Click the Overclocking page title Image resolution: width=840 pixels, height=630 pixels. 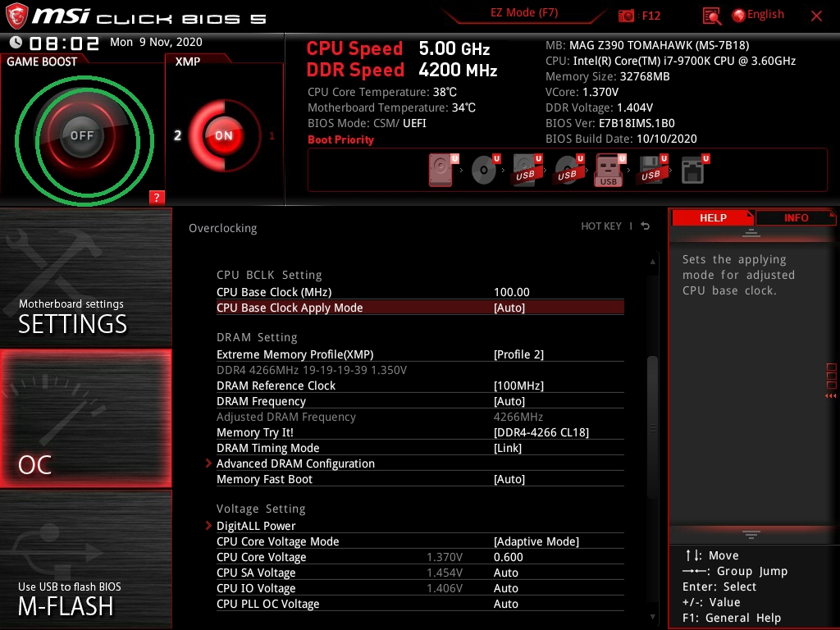[223, 228]
